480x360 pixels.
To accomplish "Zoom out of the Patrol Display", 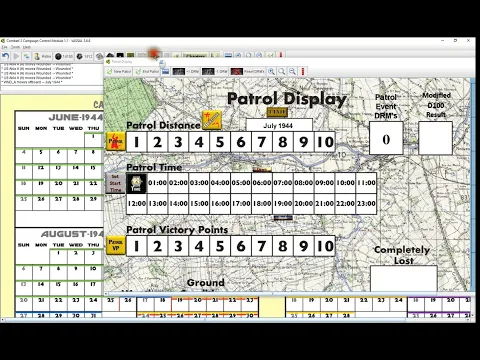I will (x=292, y=71).
